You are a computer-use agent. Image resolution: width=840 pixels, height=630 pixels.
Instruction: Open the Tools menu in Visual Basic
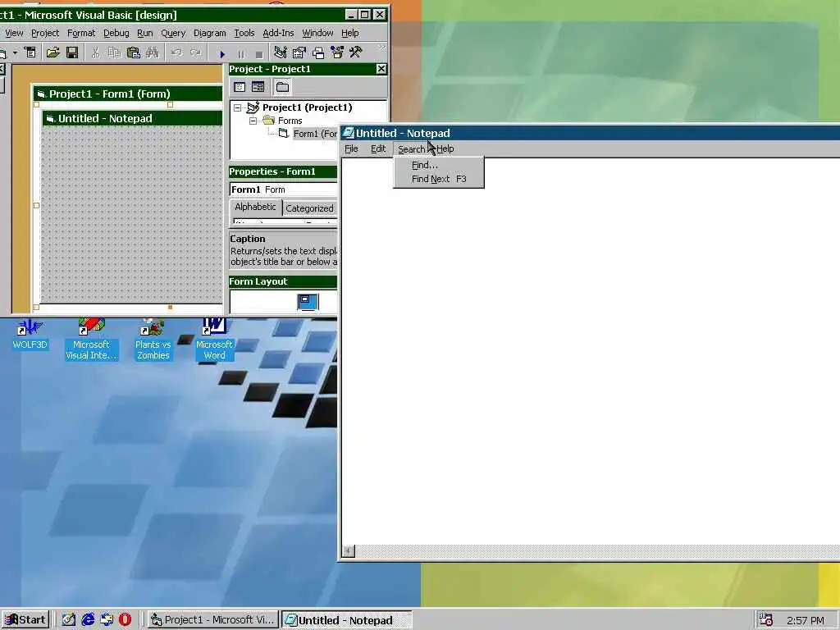[x=244, y=33]
